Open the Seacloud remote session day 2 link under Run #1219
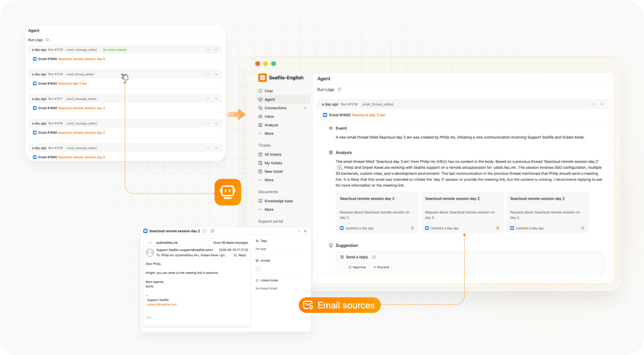 click(81, 59)
